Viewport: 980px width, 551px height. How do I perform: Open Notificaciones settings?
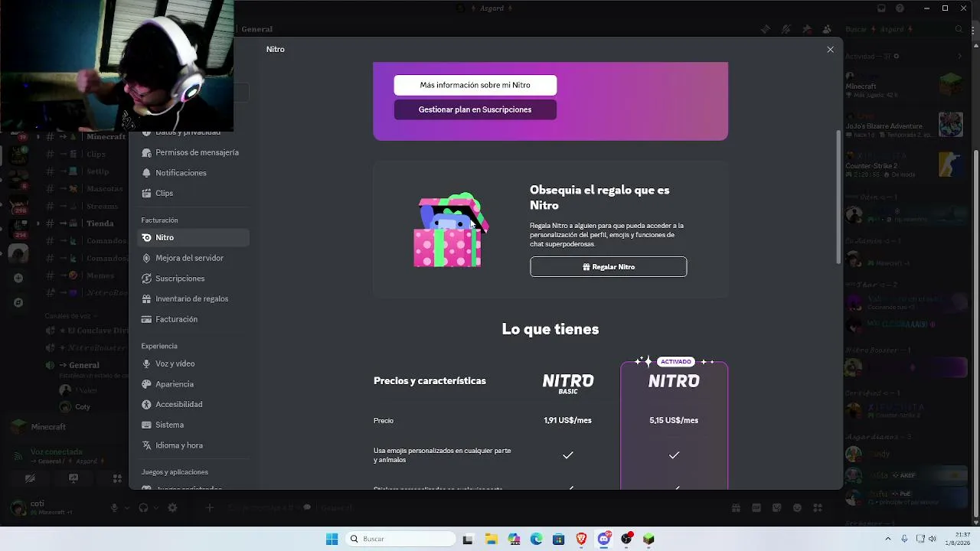[x=193, y=173]
